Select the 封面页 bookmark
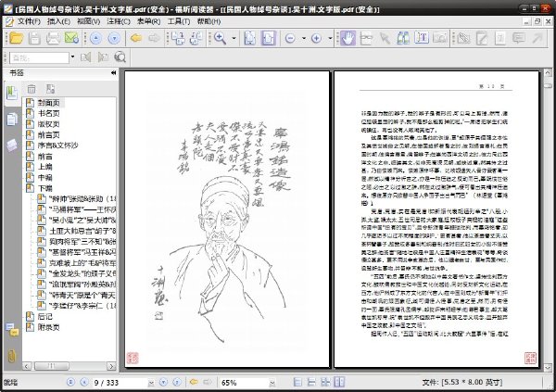Screen dimensions: 556x392 pyautogui.click(x=48, y=103)
